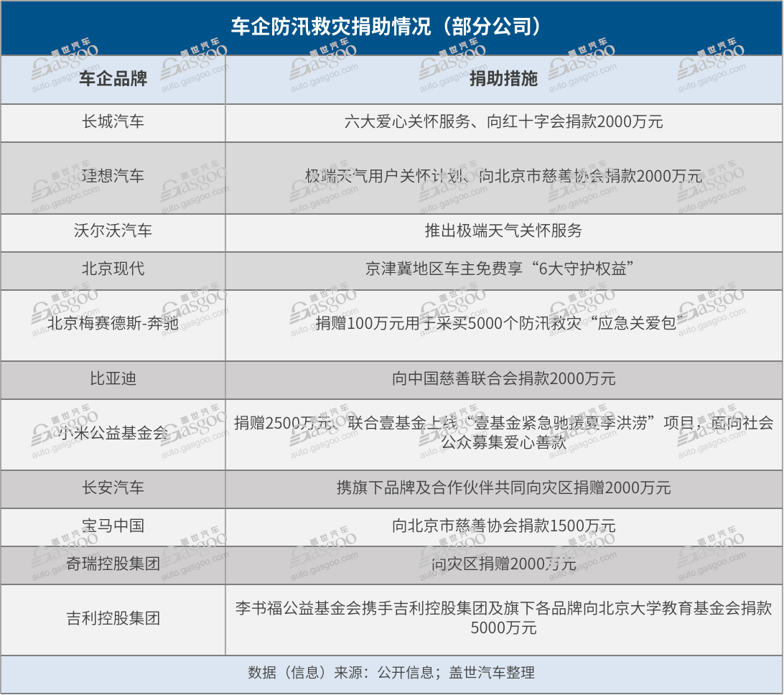Select the brand cell 北京梅赛德斯-奔驰
This screenshot has height=695, width=784.
(x=113, y=324)
